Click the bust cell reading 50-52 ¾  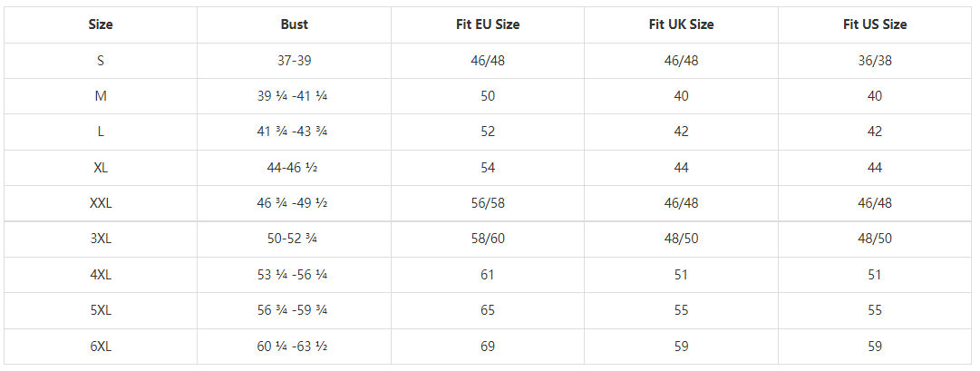pyautogui.click(x=294, y=239)
